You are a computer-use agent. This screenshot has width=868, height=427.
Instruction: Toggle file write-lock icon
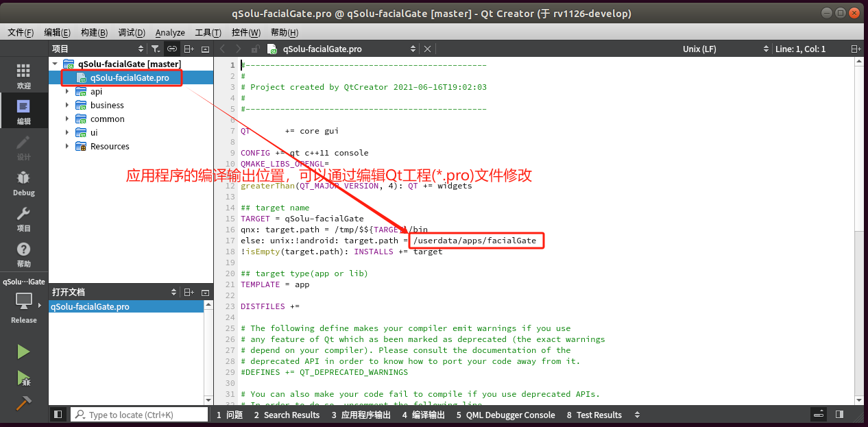coord(255,49)
